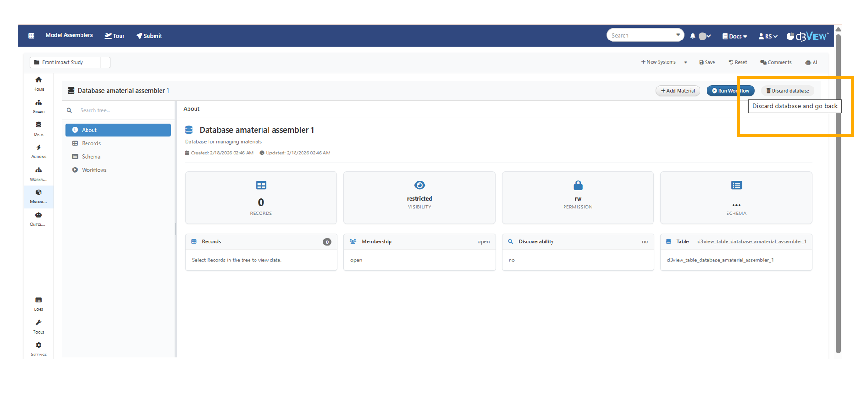Click the Discard database button
The image size is (868, 402).
pos(787,91)
